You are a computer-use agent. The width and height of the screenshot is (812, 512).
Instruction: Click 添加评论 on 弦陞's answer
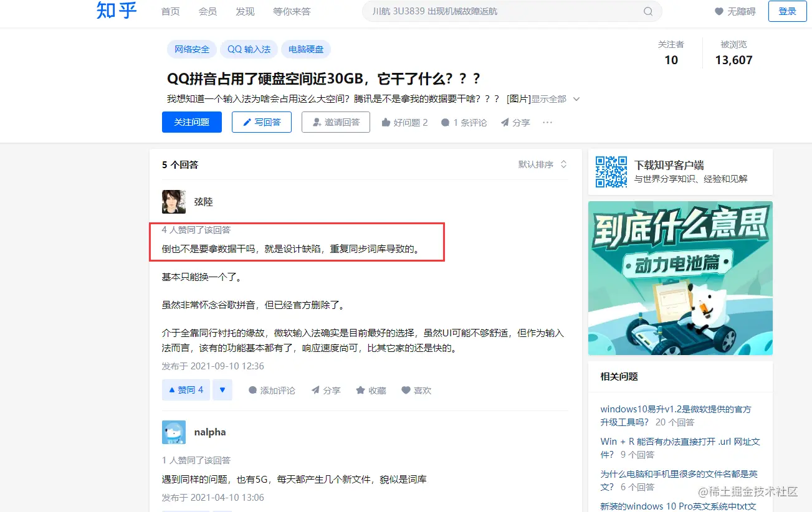point(272,391)
